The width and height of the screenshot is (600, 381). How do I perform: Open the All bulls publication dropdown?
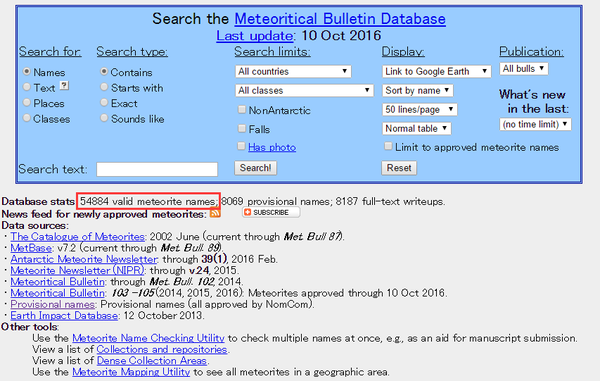[524, 69]
